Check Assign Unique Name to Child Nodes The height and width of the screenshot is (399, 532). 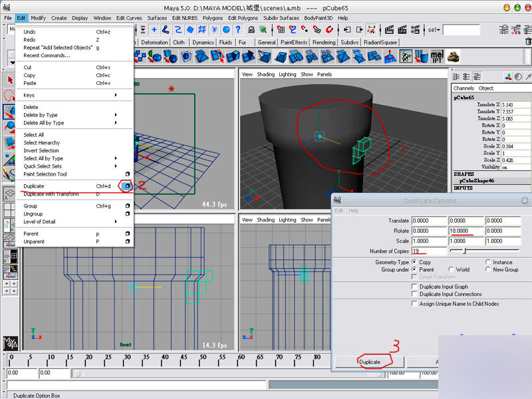414,304
